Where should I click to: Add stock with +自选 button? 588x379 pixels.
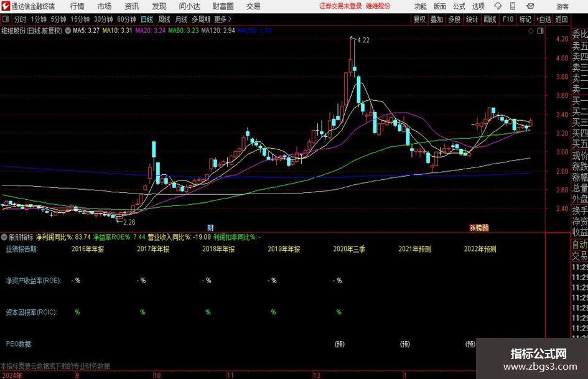point(544,19)
